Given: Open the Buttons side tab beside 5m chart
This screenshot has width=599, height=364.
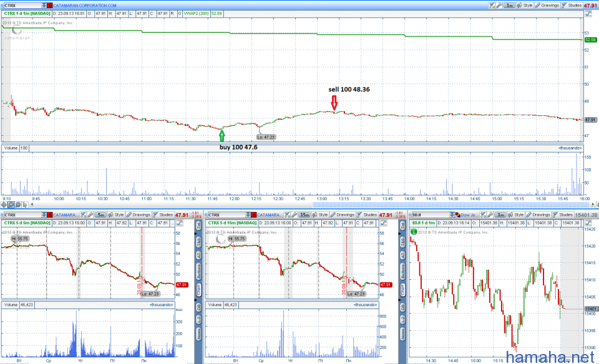Looking at the screenshot, I should pos(198,271).
